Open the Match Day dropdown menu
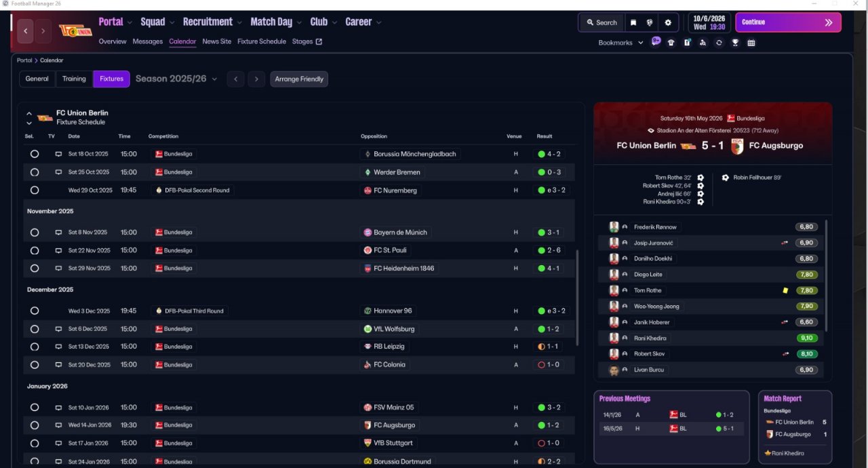Image resolution: width=868 pixels, height=468 pixels. coord(277,22)
